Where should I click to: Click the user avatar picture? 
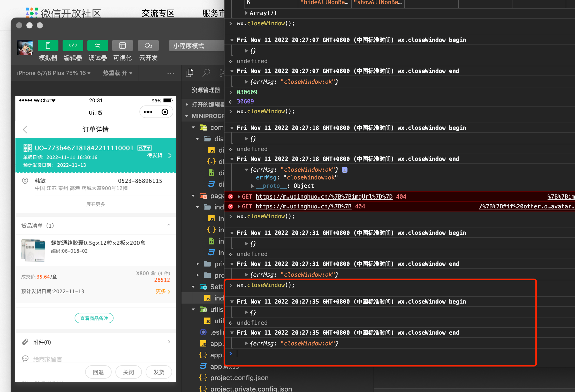25,48
